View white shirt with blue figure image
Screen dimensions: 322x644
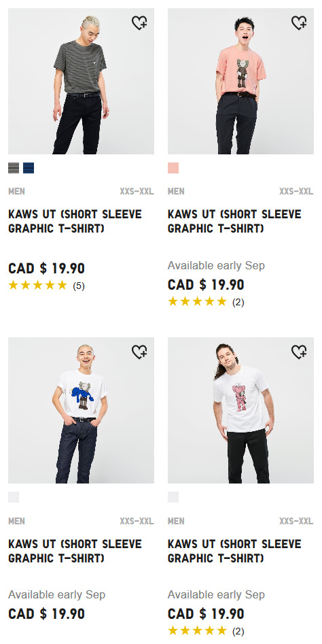coord(82,410)
